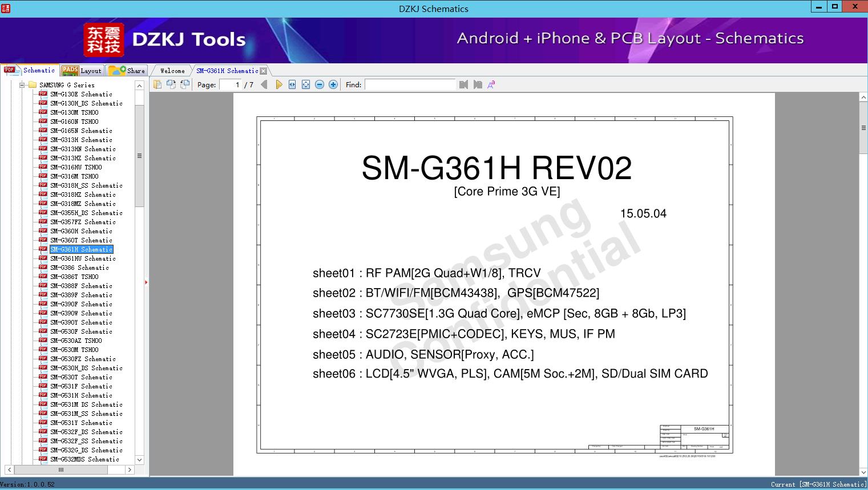Click the fit page icon
This screenshot has height=490, width=868.
point(306,84)
